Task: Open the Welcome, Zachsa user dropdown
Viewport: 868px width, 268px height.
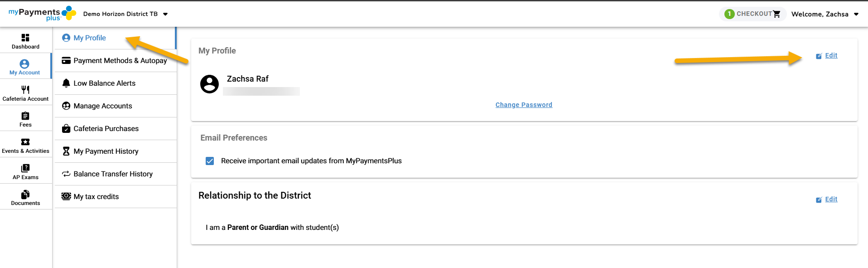Action: 856,14
